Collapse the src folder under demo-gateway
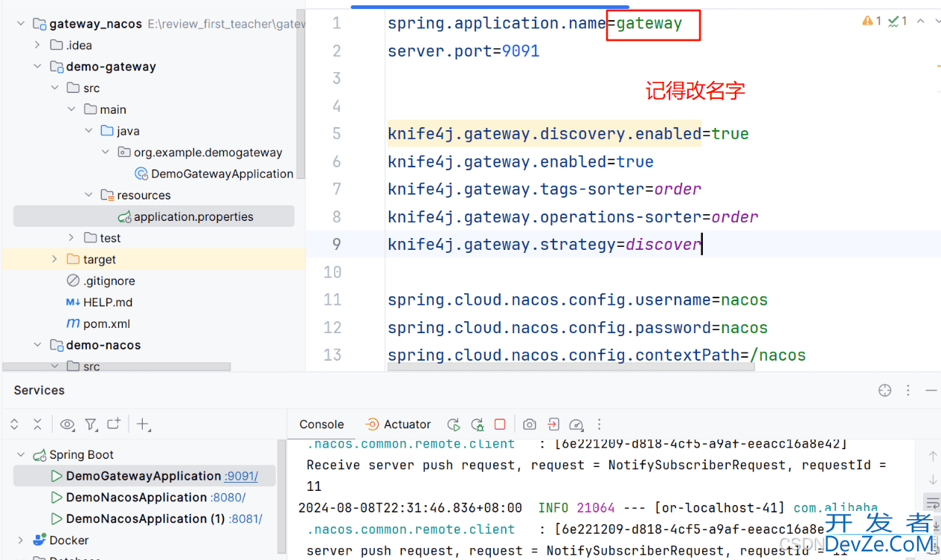941x560 pixels. [54, 88]
